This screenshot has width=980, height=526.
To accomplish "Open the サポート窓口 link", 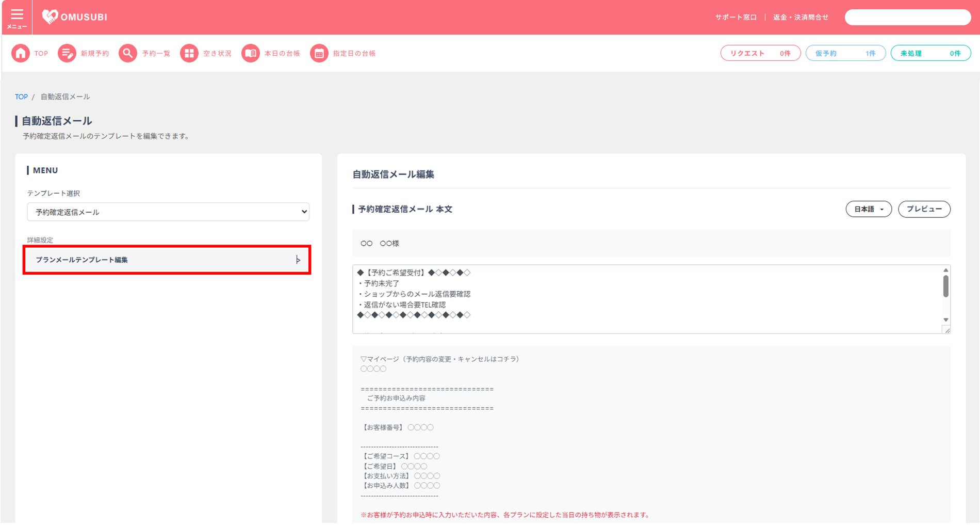I will pos(736,18).
